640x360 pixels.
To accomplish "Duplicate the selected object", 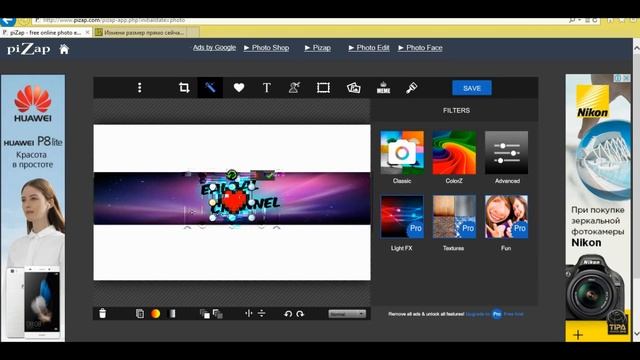I will [140, 313].
